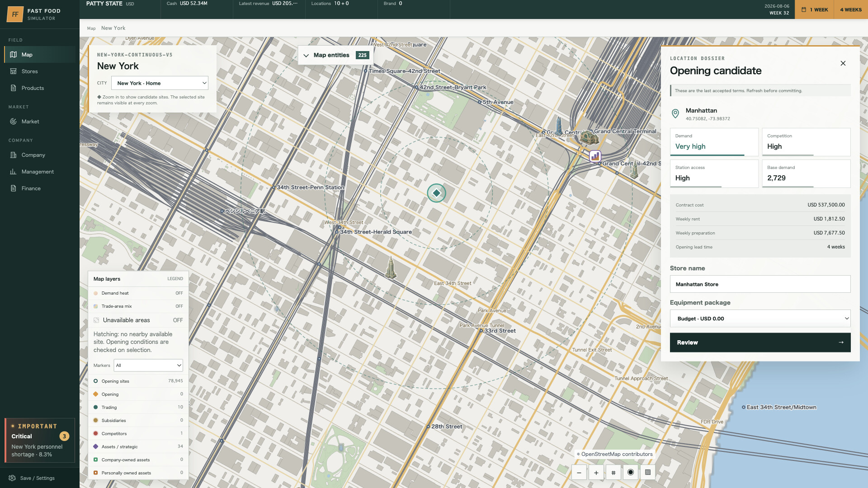Toggle Trading markers in legend
868x488 pixels.
point(138,407)
